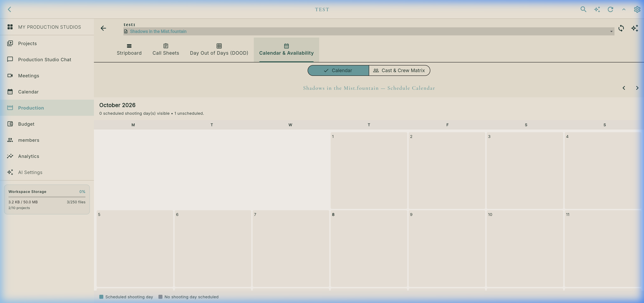Click the refresh icon in top bar
This screenshot has height=303, width=644.
(x=610, y=9)
